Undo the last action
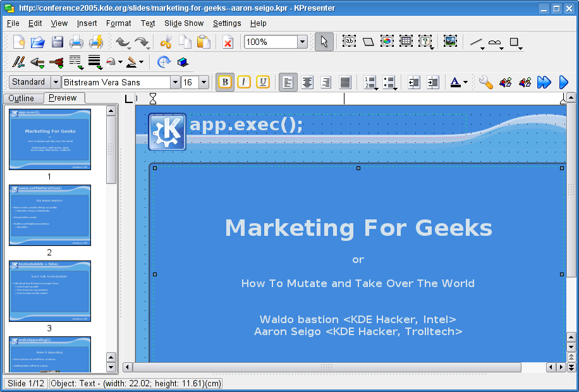 [122, 42]
